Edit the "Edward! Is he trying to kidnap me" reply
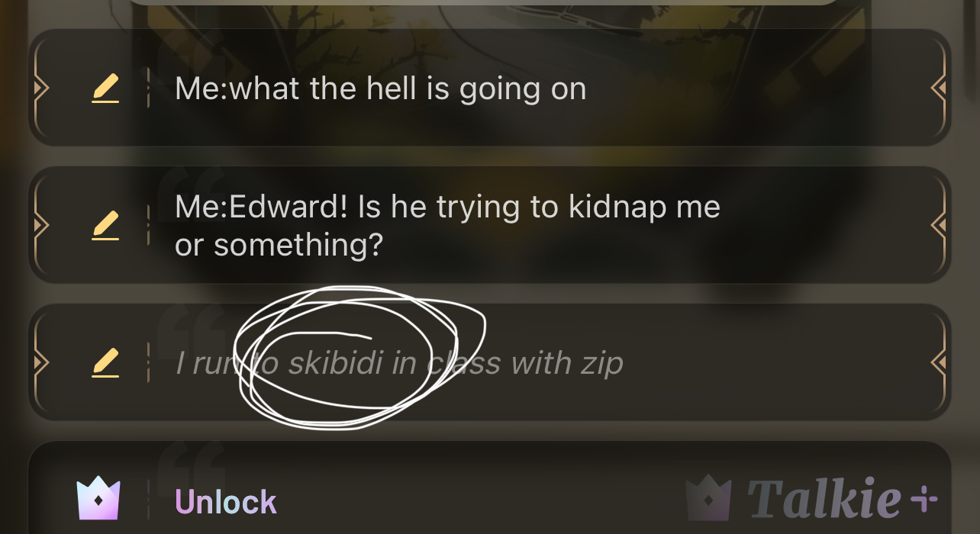 [x=105, y=225]
